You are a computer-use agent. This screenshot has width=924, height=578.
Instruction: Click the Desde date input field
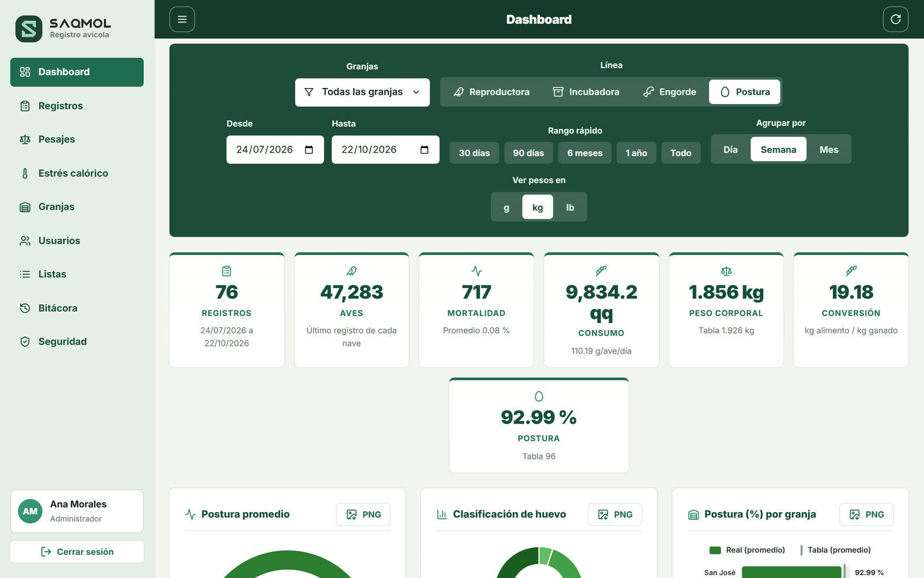275,150
